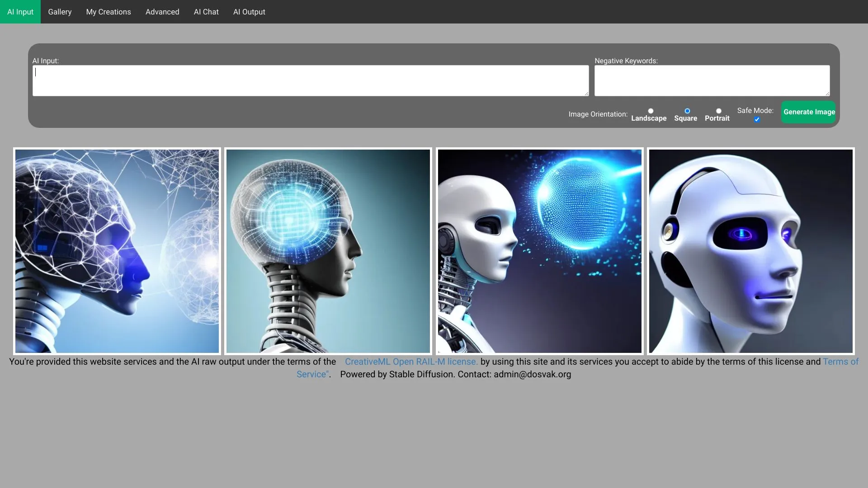Open the AI Chat tab
The image size is (868, 488).
[206, 12]
